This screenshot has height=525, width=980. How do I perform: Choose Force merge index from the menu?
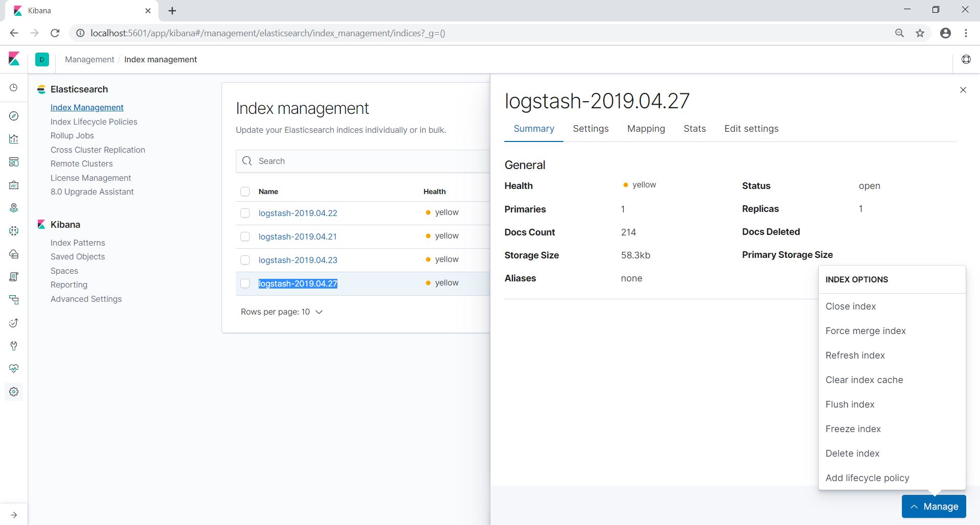pos(865,331)
